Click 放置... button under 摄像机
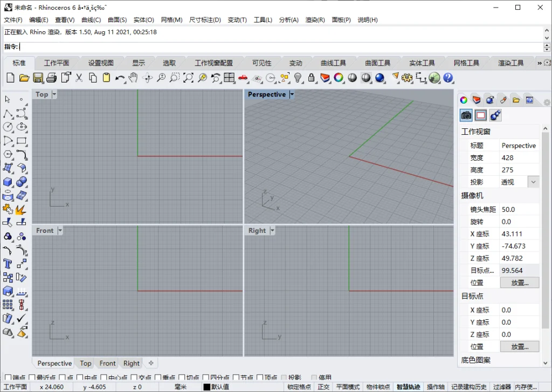Viewport: 552px width, 392px height. click(x=520, y=283)
